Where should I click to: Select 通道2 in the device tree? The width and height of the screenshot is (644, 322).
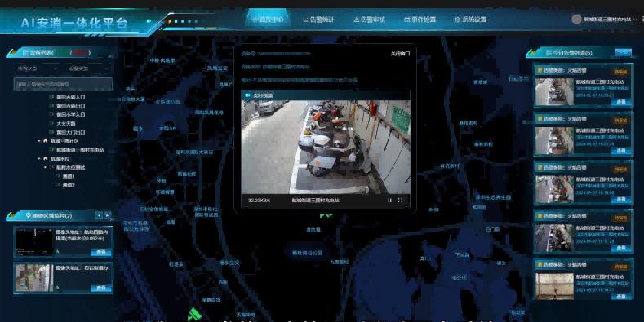click(x=69, y=185)
